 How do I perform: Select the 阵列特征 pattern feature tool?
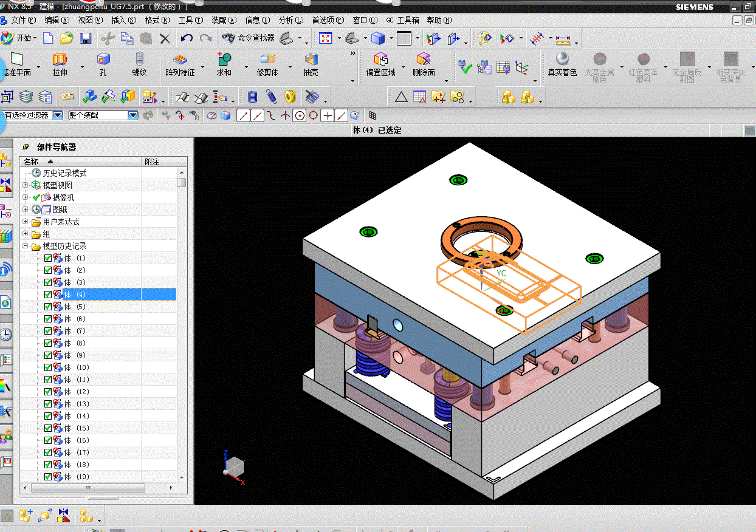click(180, 64)
